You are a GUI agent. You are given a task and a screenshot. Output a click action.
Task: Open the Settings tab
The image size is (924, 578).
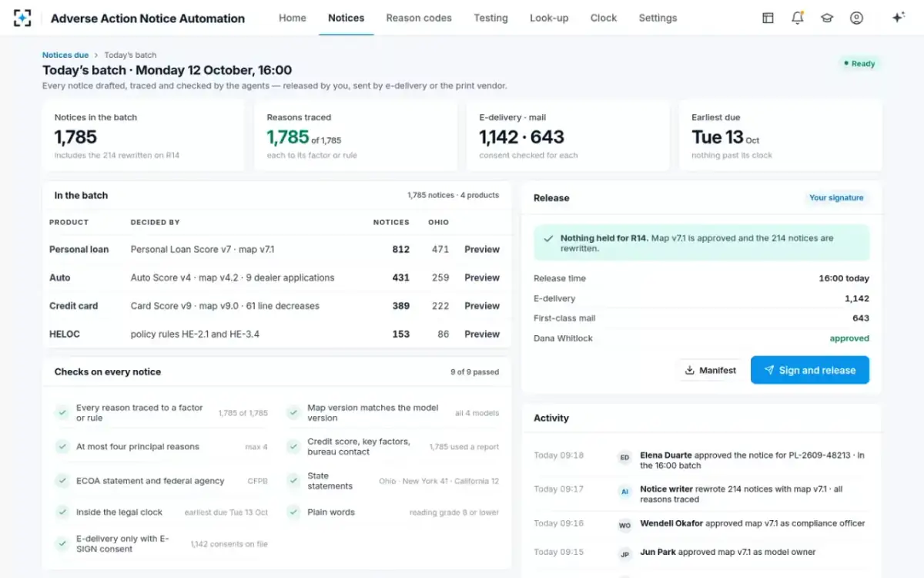[658, 18]
